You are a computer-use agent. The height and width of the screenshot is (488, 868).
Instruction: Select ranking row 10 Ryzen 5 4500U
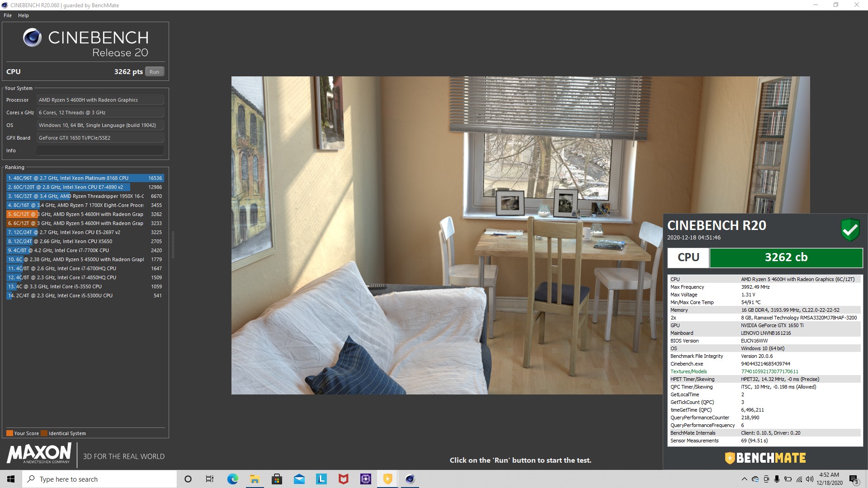pyautogui.click(x=85, y=259)
